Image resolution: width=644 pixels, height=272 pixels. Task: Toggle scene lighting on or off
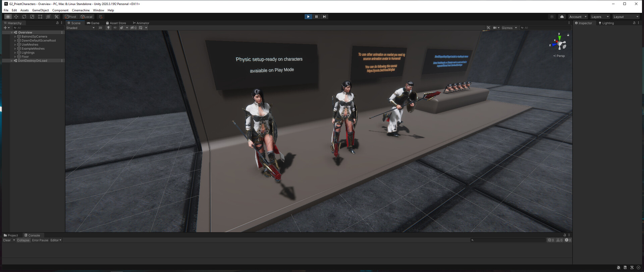[x=108, y=28]
